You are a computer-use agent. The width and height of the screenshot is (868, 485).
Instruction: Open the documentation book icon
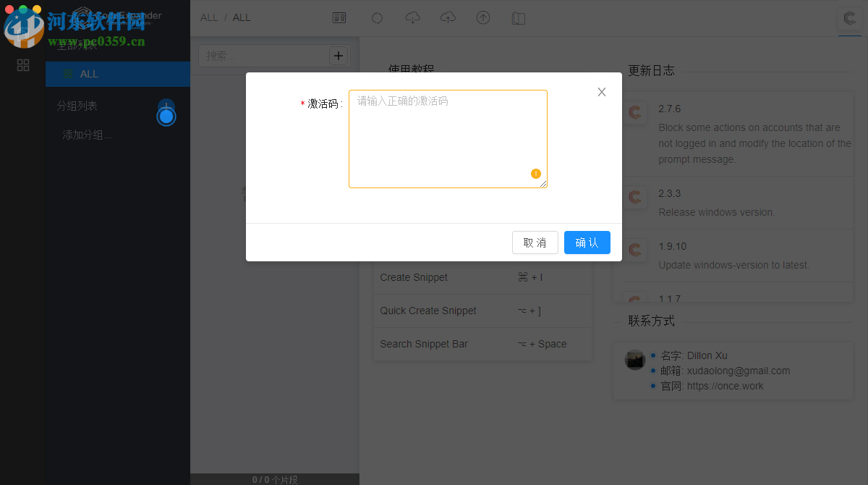[x=518, y=17]
